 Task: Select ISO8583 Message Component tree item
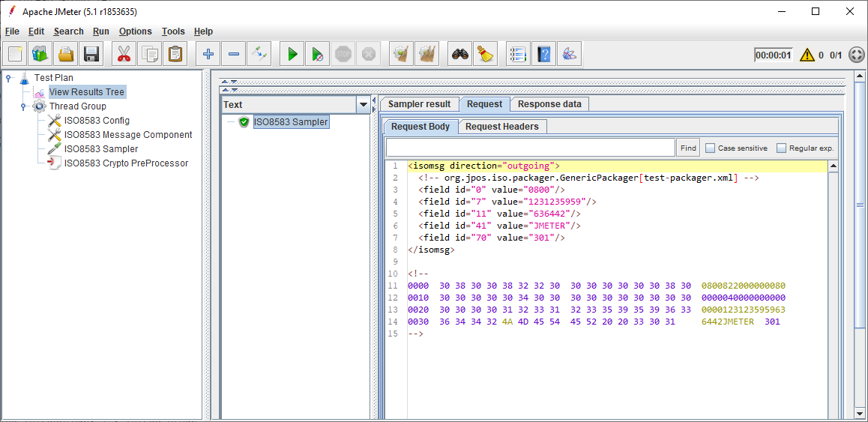(x=128, y=135)
